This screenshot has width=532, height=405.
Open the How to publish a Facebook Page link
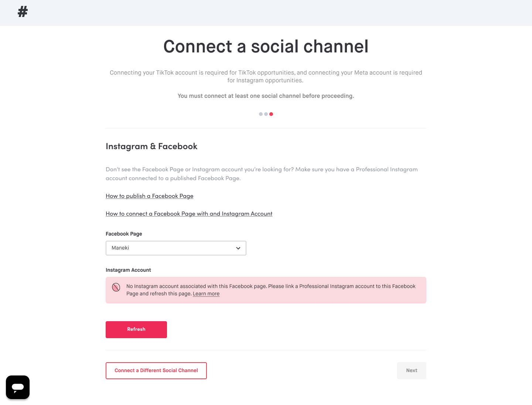pyautogui.click(x=150, y=196)
